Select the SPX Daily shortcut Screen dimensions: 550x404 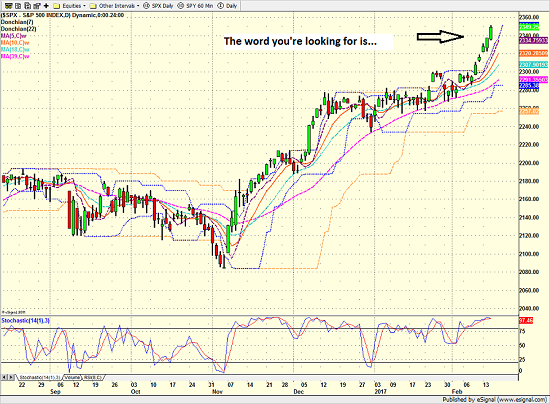[159, 6]
